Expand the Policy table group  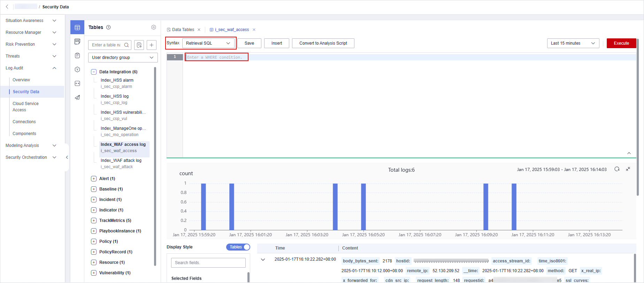click(x=93, y=241)
